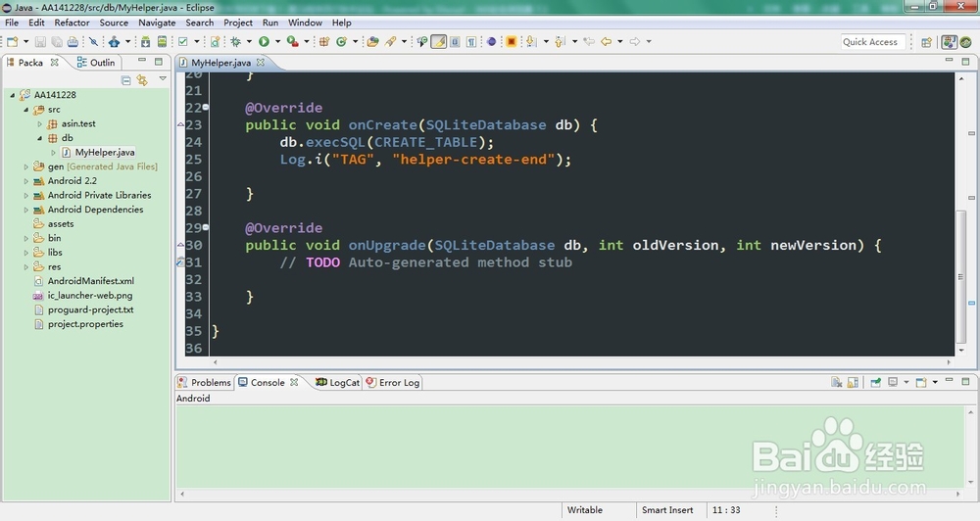Open dropdown next to Run button
The width and height of the screenshot is (980, 521).
(277, 42)
